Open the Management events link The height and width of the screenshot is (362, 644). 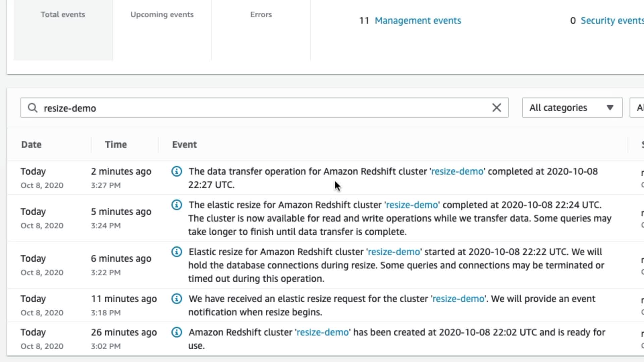coord(418,21)
